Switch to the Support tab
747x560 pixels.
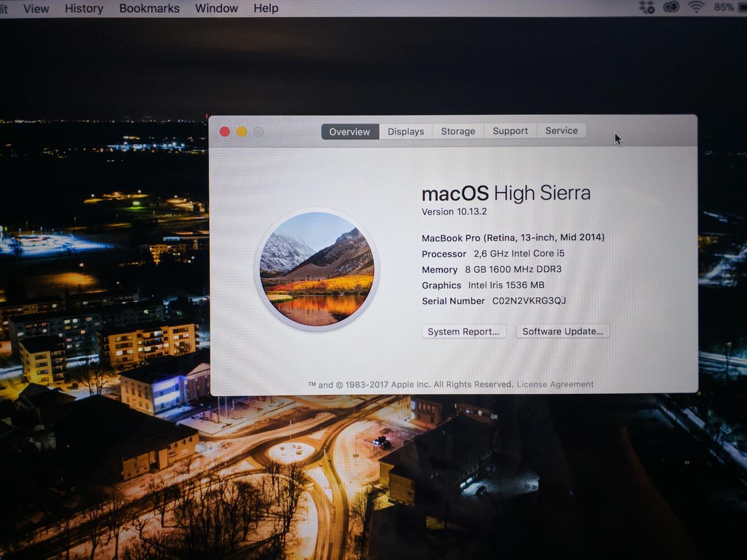[510, 130]
